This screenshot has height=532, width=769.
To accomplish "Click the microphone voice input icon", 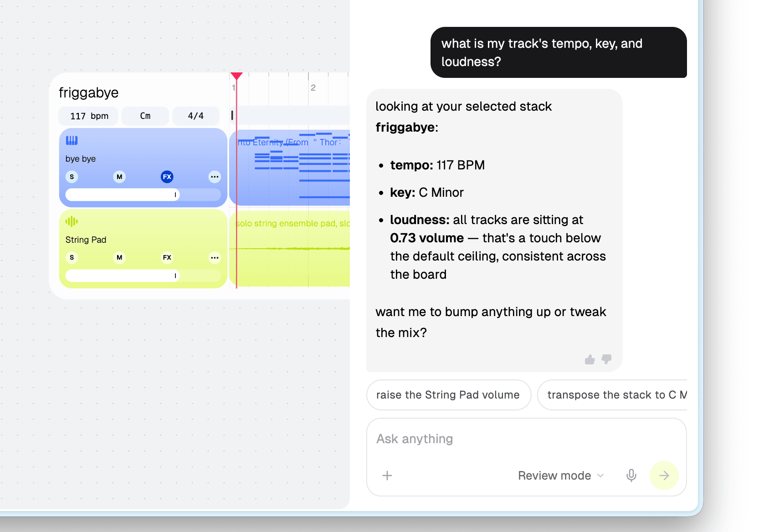I will (x=631, y=476).
